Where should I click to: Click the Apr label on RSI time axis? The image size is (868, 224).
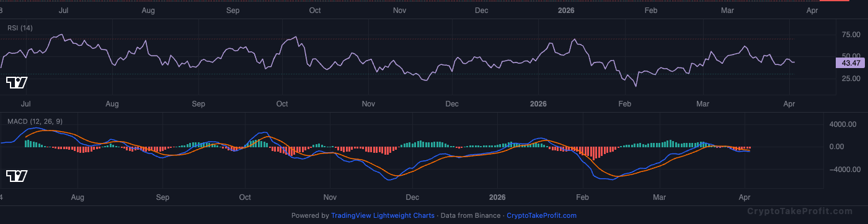coord(789,104)
